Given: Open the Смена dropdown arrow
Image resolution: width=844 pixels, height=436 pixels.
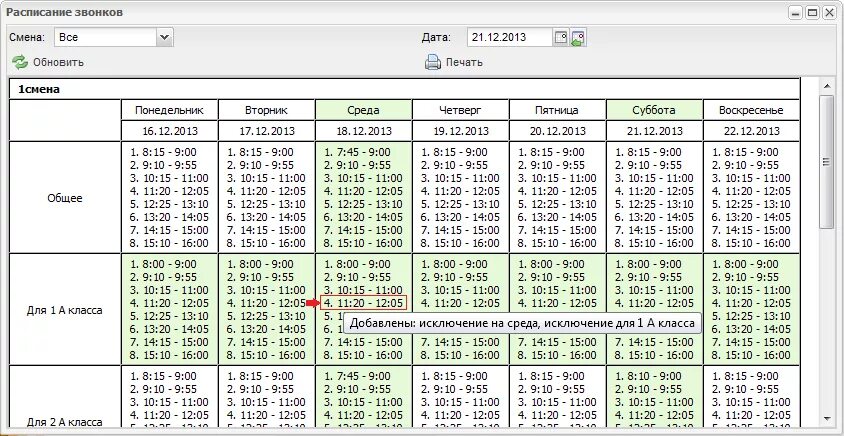Looking at the screenshot, I should pyautogui.click(x=165, y=37).
